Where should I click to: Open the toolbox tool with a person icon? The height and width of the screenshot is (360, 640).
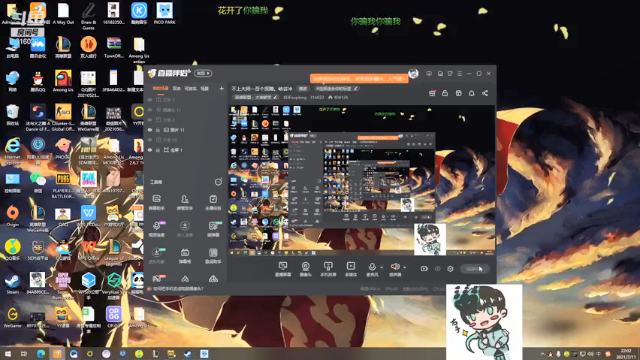click(184, 202)
